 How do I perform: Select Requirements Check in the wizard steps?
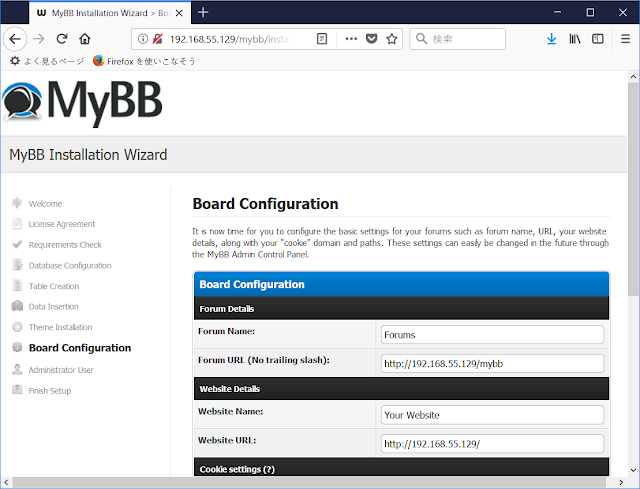(65, 245)
